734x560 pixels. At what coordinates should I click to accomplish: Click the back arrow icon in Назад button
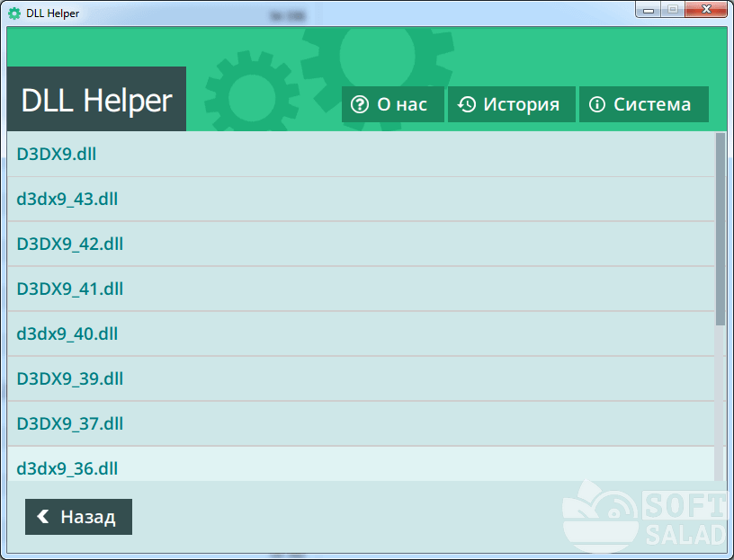point(43,517)
